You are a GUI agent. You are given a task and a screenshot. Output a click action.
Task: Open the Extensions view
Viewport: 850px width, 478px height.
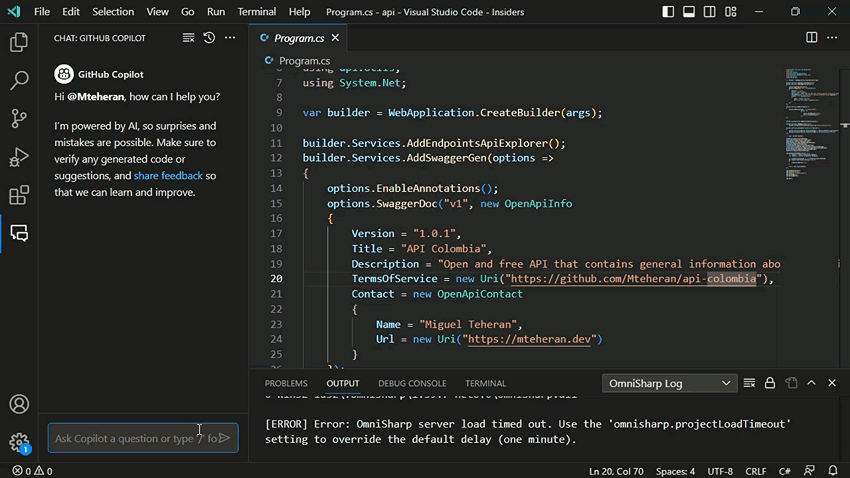(19, 195)
